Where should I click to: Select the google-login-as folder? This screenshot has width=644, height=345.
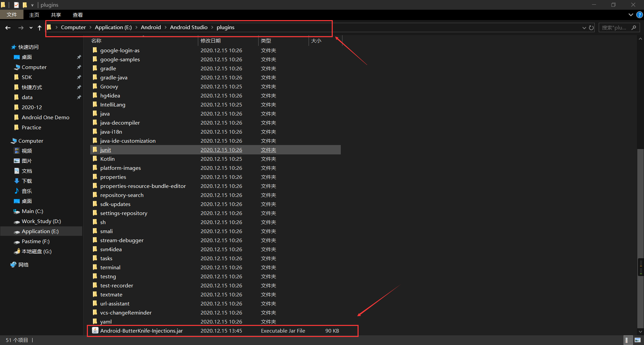click(x=120, y=51)
